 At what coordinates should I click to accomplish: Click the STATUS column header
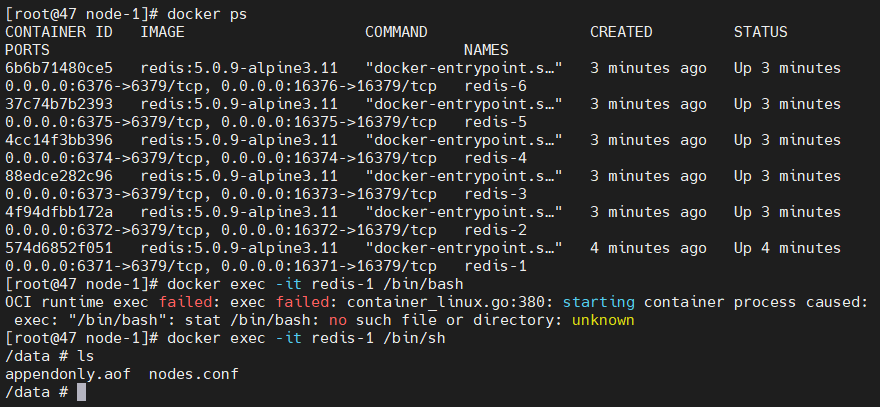760,32
